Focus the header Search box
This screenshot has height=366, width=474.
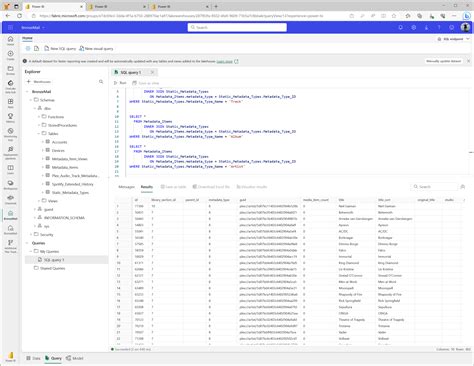point(237,27)
